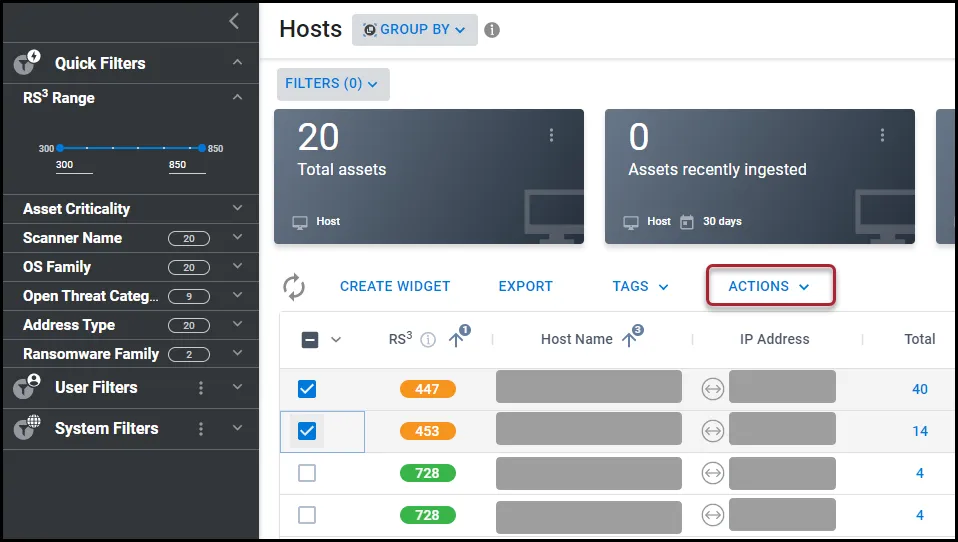Click Create Widget
The width and height of the screenshot is (958, 542).
click(x=395, y=287)
